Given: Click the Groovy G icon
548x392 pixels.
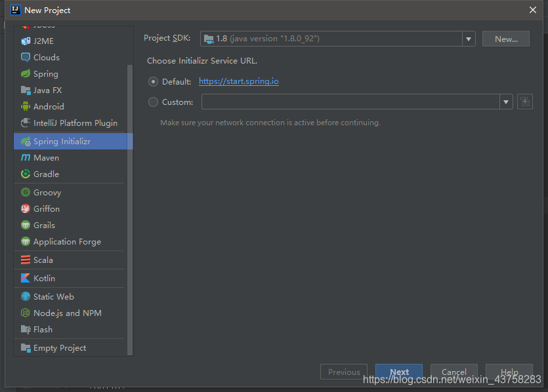Looking at the screenshot, I should tap(26, 192).
